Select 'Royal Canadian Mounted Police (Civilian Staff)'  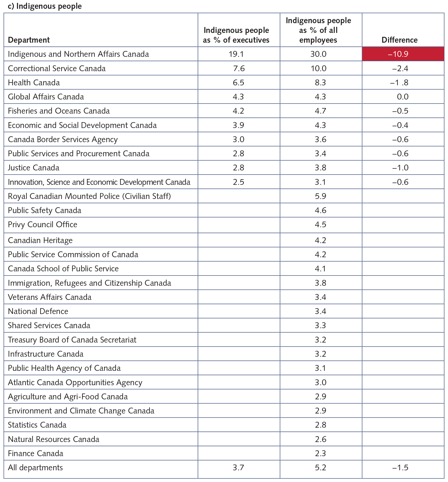coord(89,196)
